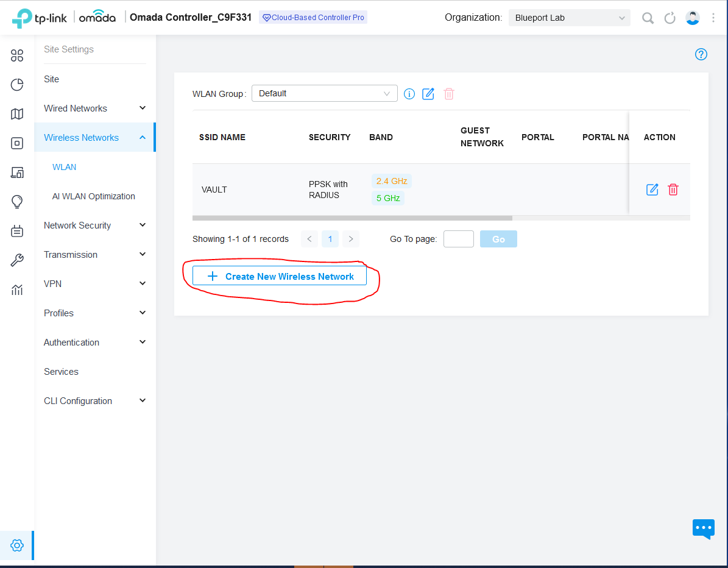Edit the VAULT SSID entry
The width and height of the screenshot is (728, 568).
tap(652, 190)
